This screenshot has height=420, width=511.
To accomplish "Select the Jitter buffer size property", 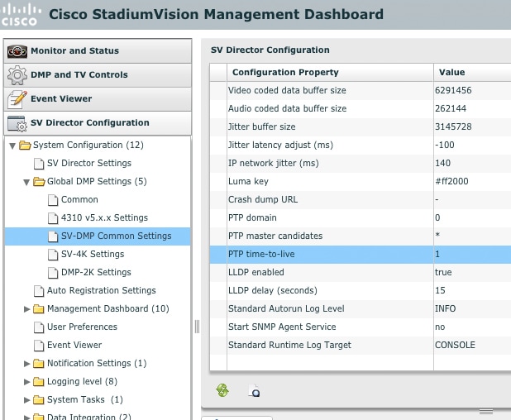I will [x=361, y=127].
